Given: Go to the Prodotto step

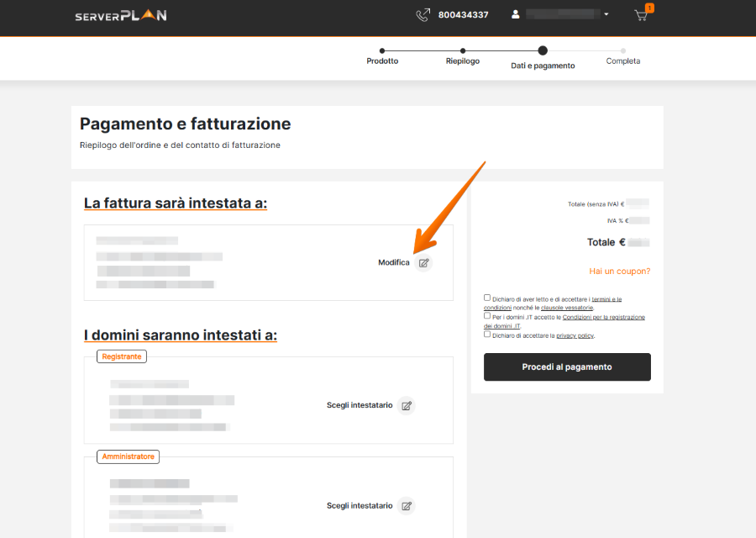Looking at the screenshot, I should (x=382, y=51).
